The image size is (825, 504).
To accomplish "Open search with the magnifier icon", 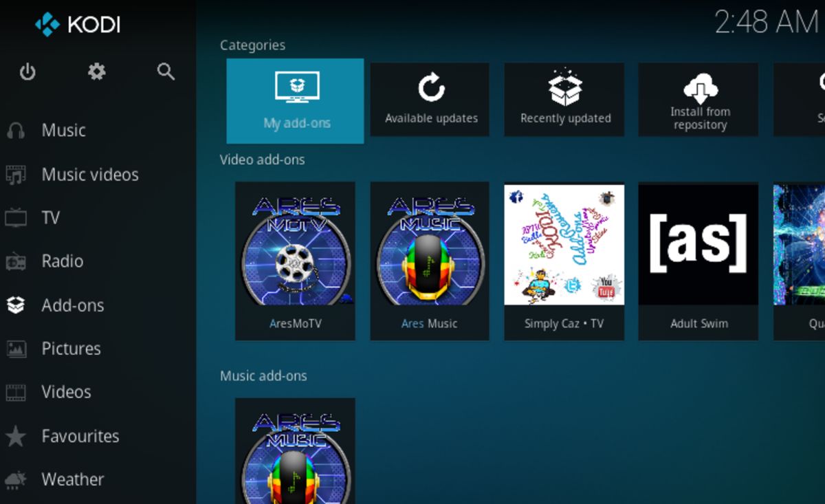I will 166,72.
